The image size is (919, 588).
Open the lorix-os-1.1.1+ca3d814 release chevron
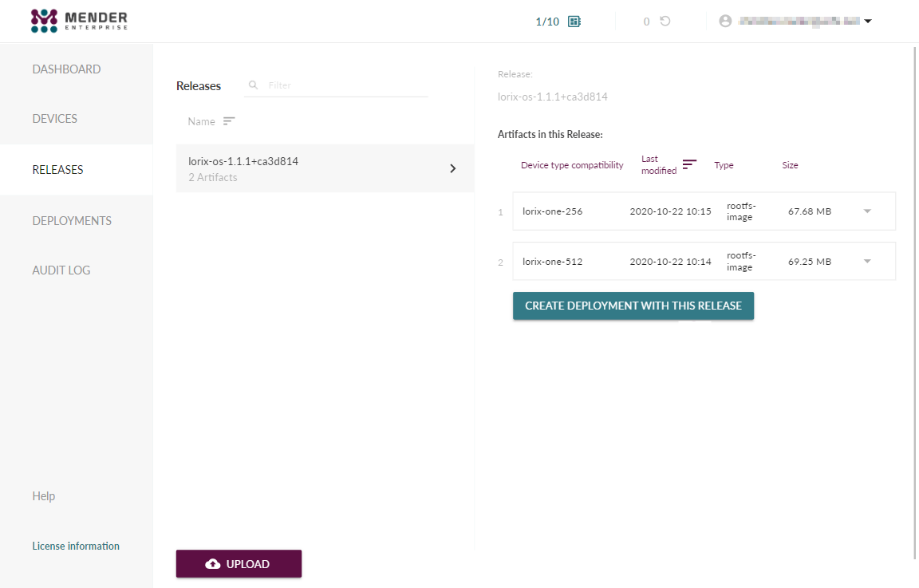coord(452,168)
